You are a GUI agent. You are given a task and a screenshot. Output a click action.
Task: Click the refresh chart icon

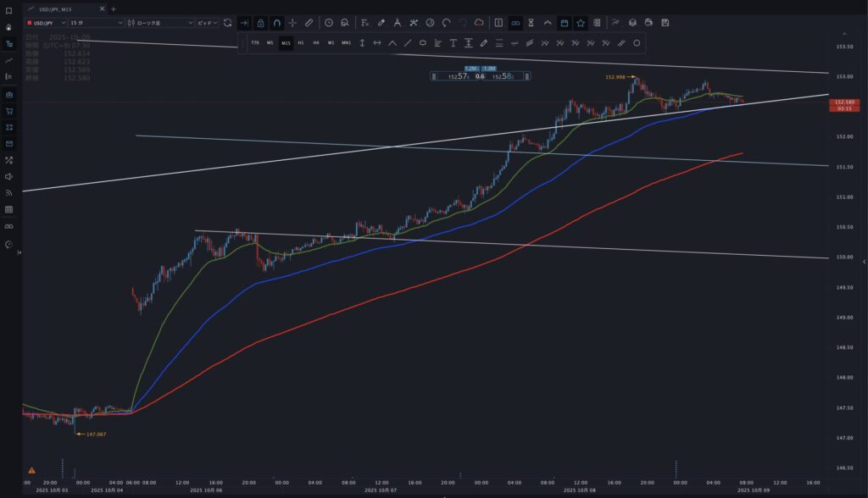point(228,23)
